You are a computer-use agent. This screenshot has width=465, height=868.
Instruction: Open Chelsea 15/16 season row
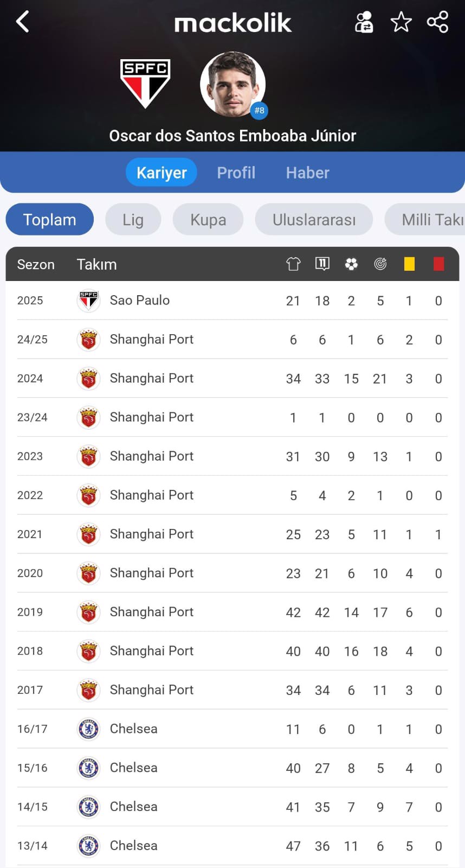click(x=133, y=768)
